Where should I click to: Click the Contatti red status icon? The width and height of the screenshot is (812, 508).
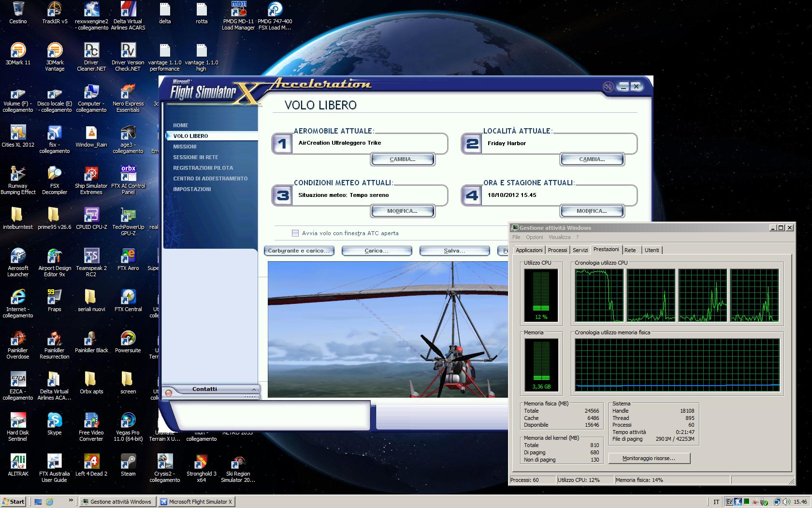[169, 393]
